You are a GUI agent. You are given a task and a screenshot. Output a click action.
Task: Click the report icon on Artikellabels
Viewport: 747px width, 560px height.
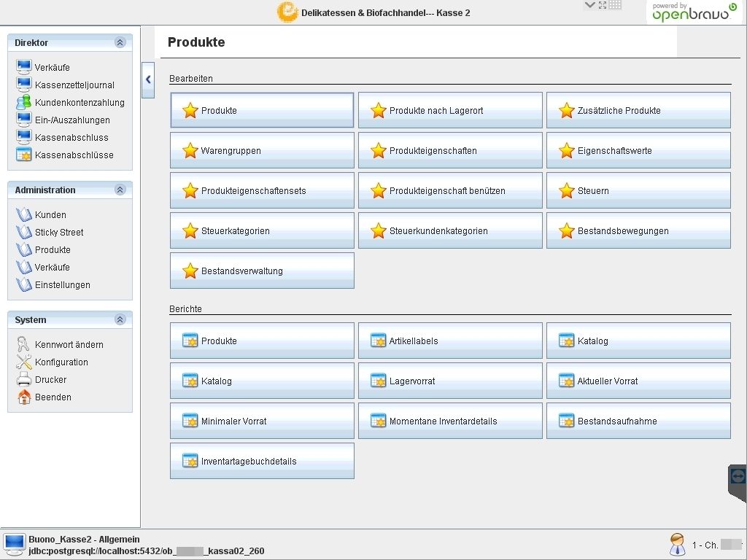[379, 341]
